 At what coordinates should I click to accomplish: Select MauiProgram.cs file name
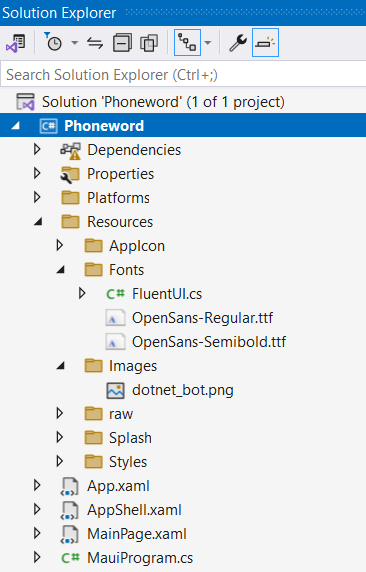(140, 559)
